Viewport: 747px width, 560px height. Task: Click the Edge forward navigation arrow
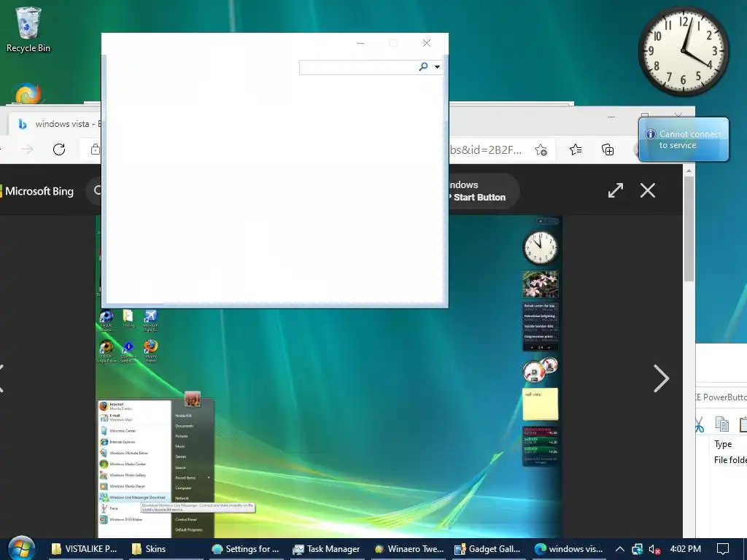28,149
